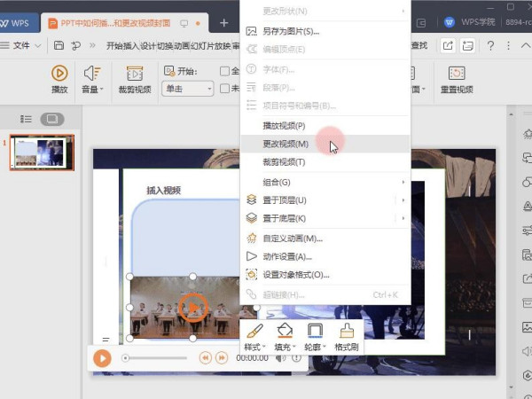532x399 pixels.
Task: Choose Play Video in context menu
Action: [x=325, y=126]
